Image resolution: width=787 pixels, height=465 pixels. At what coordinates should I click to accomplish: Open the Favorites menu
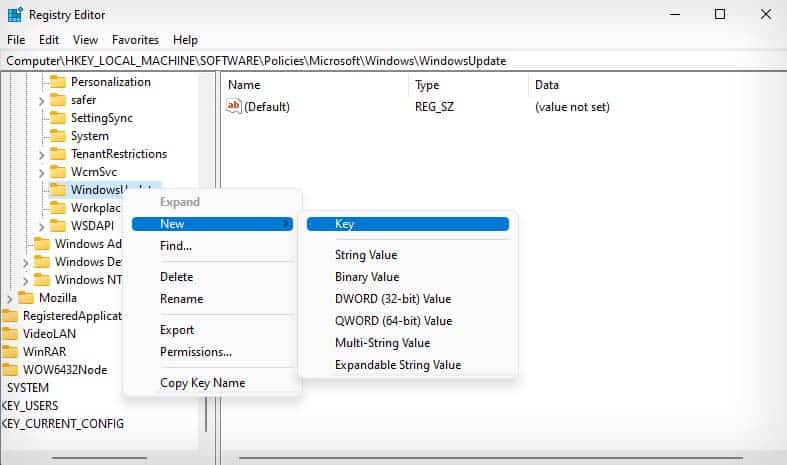[136, 40]
